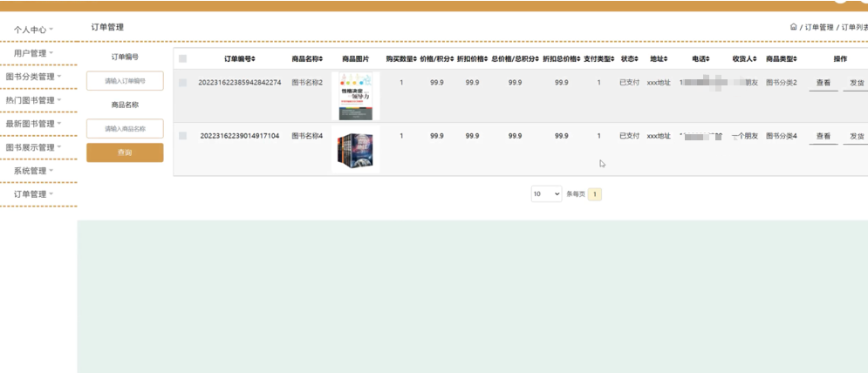Viewport: 868px width, 373px height.
Task: Sort table by 商品名称 column header
Action: [x=307, y=58]
